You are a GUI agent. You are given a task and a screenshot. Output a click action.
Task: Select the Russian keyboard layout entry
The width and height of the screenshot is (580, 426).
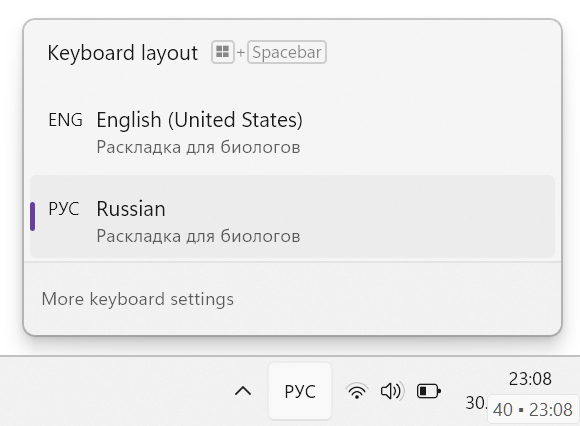point(292,217)
